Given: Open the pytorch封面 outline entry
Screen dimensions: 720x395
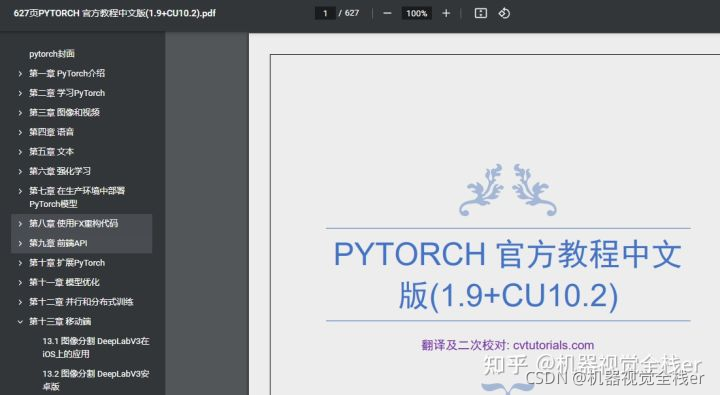Looking at the screenshot, I should pos(52,54).
